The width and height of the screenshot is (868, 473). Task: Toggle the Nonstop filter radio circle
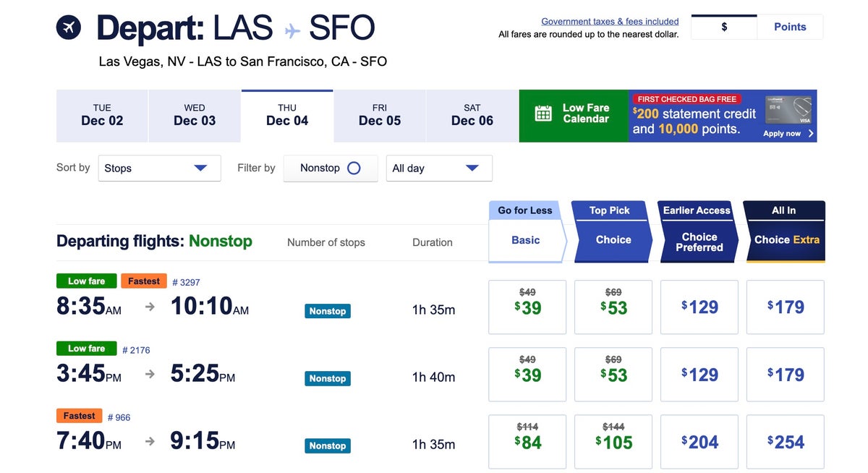click(354, 168)
